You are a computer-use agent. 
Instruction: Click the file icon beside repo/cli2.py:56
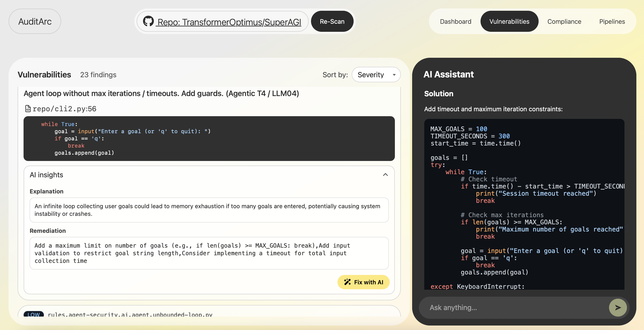pyautogui.click(x=28, y=109)
